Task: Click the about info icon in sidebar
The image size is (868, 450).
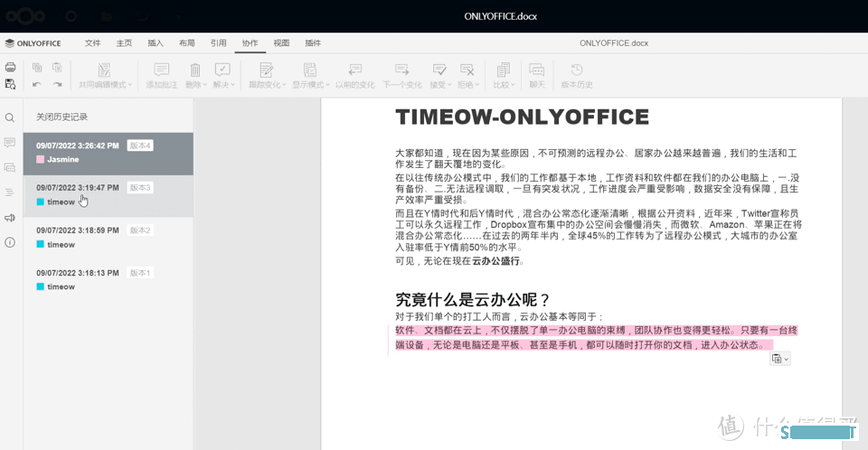Action: 10,242
